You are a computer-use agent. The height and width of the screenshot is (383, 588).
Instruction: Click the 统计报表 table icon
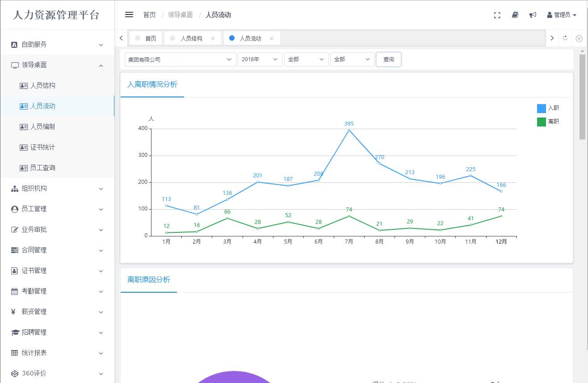click(15, 353)
